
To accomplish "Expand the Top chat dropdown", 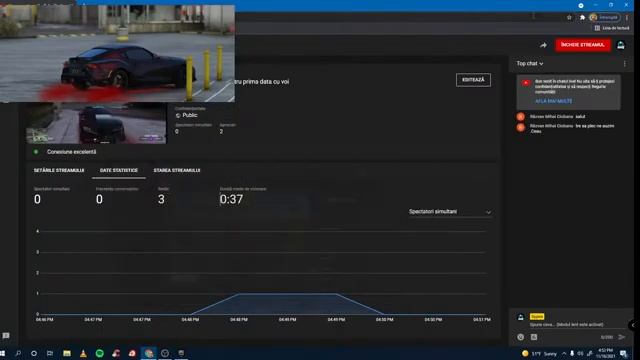I will point(530,64).
